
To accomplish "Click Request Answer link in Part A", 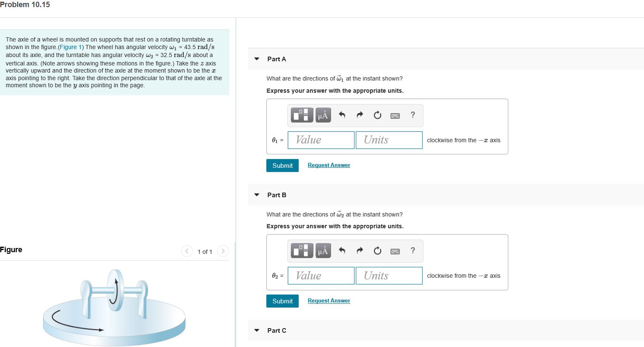I will pyautogui.click(x=329, y=165).
